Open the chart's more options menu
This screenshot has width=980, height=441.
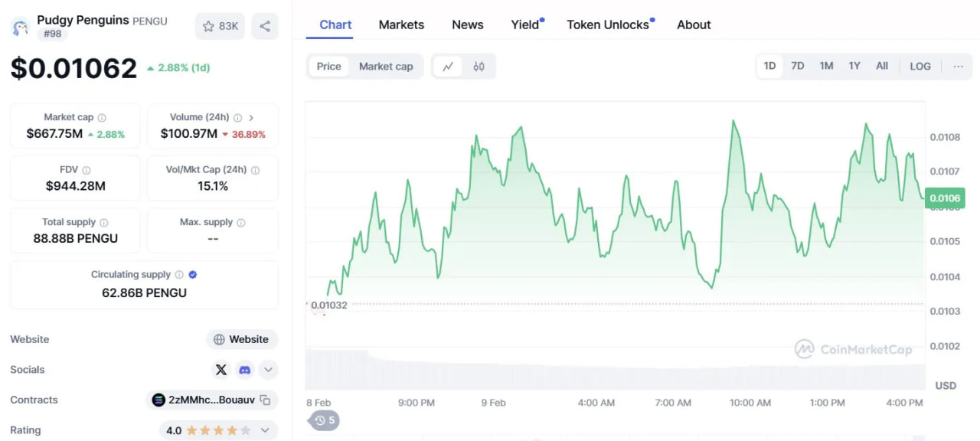[x=959, y=67]
